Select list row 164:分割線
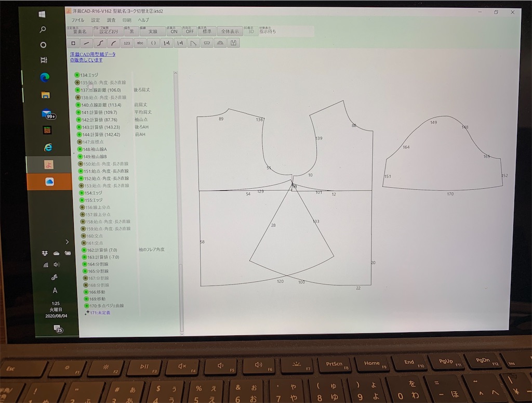Screen dimensions: 532x403 pos(96,264)
